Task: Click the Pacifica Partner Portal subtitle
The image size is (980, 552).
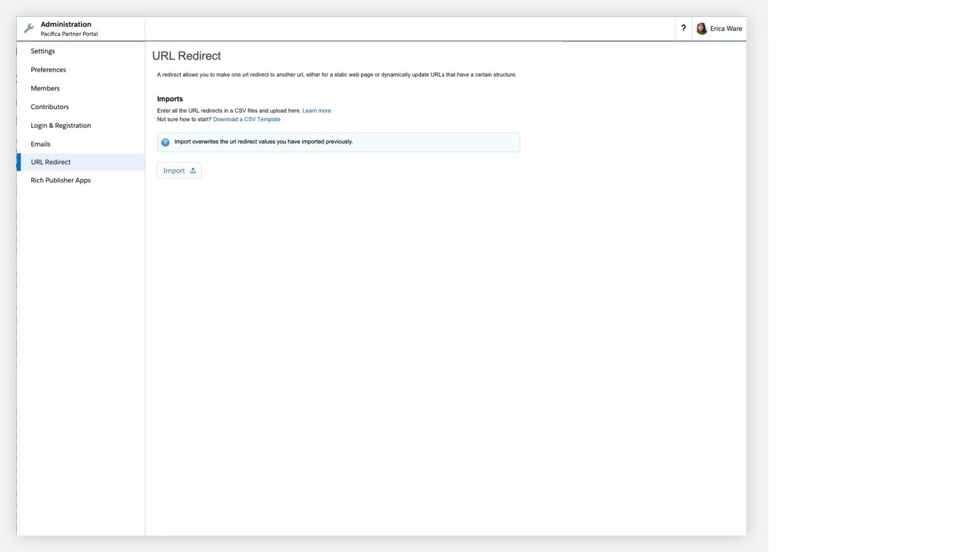Action: [x=69, y=34]
